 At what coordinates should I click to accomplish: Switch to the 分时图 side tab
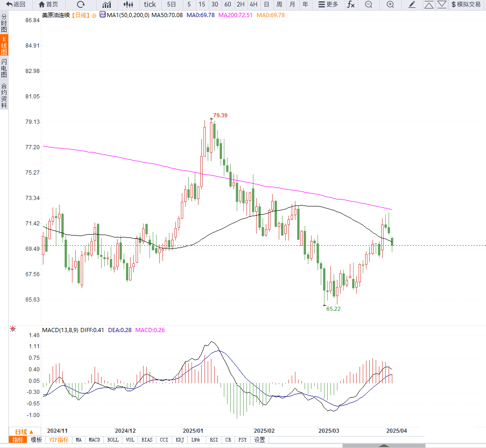4,23
